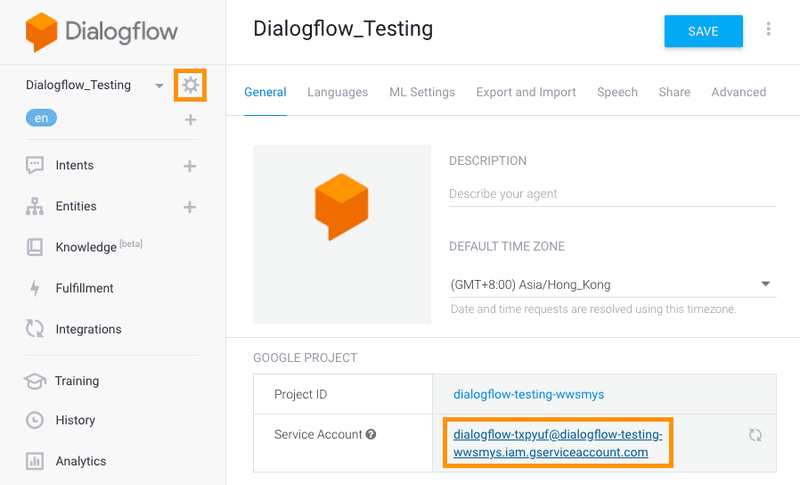This screenshot has width=800, height=485.
Task: Open the dialogflow-testing-wwsmys project ID link
Action: tap(529, 394)
